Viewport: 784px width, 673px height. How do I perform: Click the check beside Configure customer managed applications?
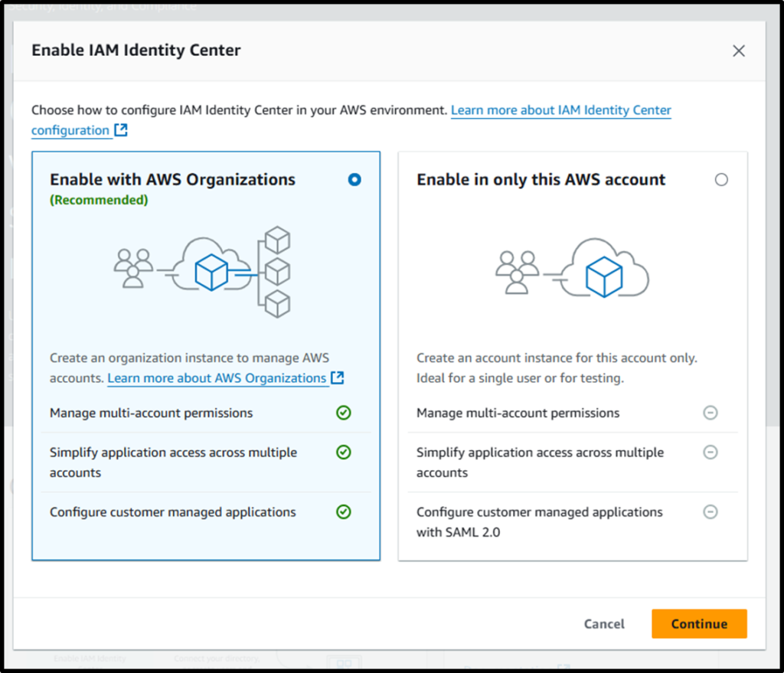pos(343,511)
